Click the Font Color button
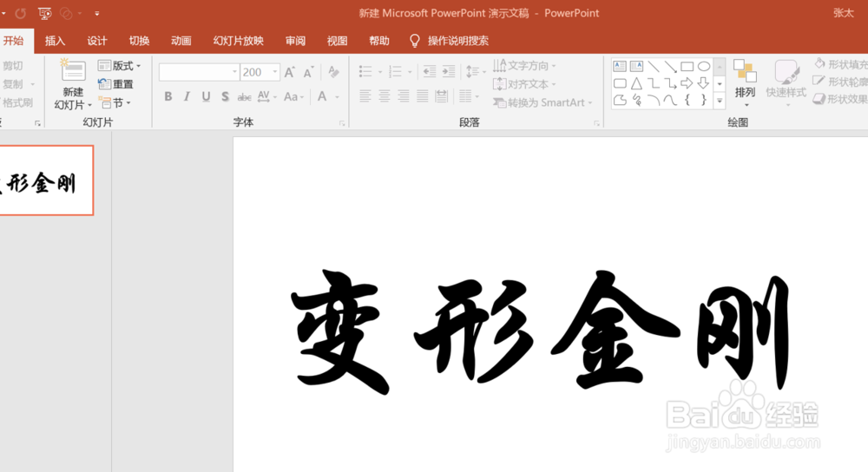Image resolution: width=868 pixels, height=472 pixels. [322, 96]
